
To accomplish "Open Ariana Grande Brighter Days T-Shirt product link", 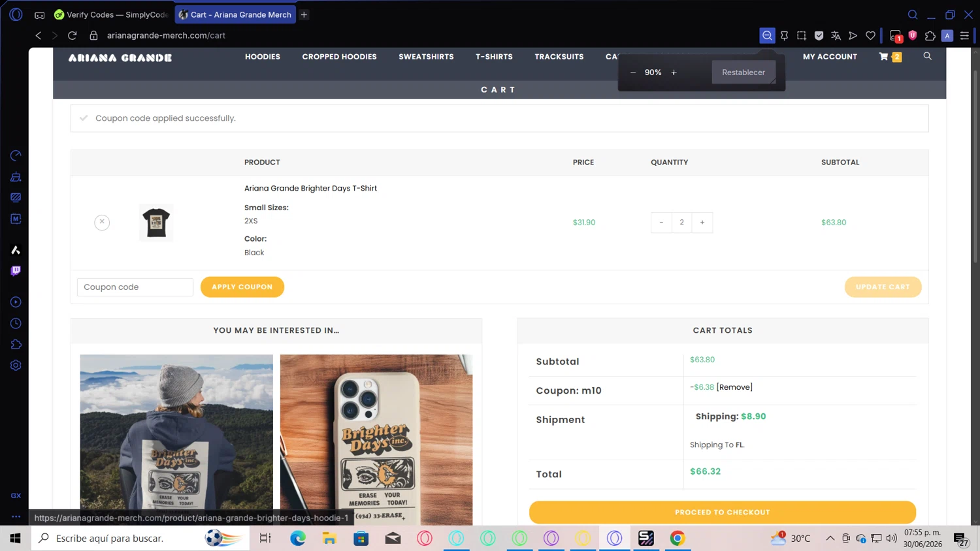I will (x=310, y=188).
